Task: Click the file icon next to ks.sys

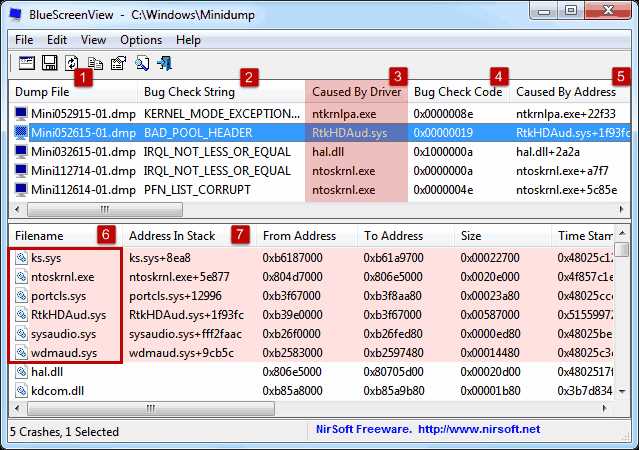Action: 21,258
